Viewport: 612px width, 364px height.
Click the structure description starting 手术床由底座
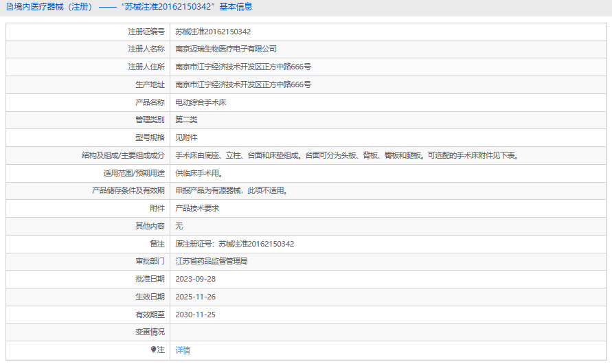(348, 155)
